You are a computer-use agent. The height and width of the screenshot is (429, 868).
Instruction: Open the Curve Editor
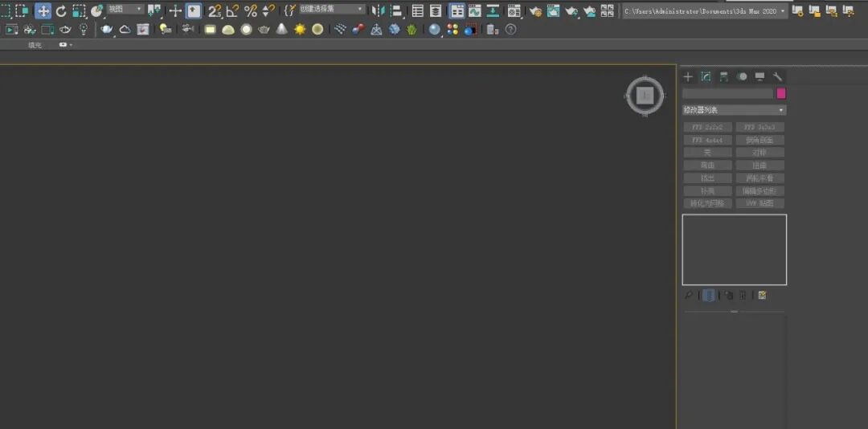[x=474, y=10]
